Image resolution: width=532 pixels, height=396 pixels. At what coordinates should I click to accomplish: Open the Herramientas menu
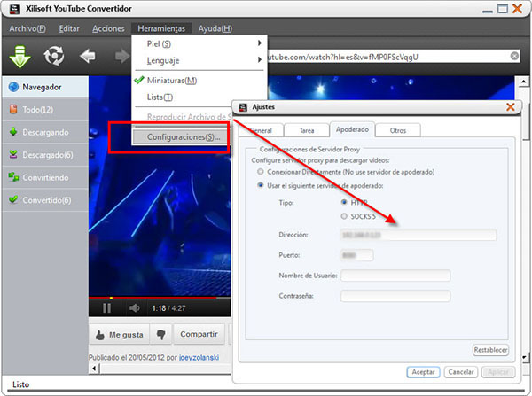[x=161, y=28]
